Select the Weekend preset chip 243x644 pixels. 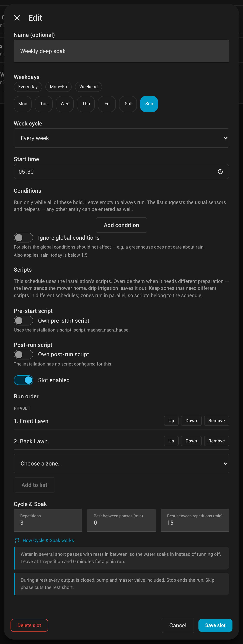[88, 87]
